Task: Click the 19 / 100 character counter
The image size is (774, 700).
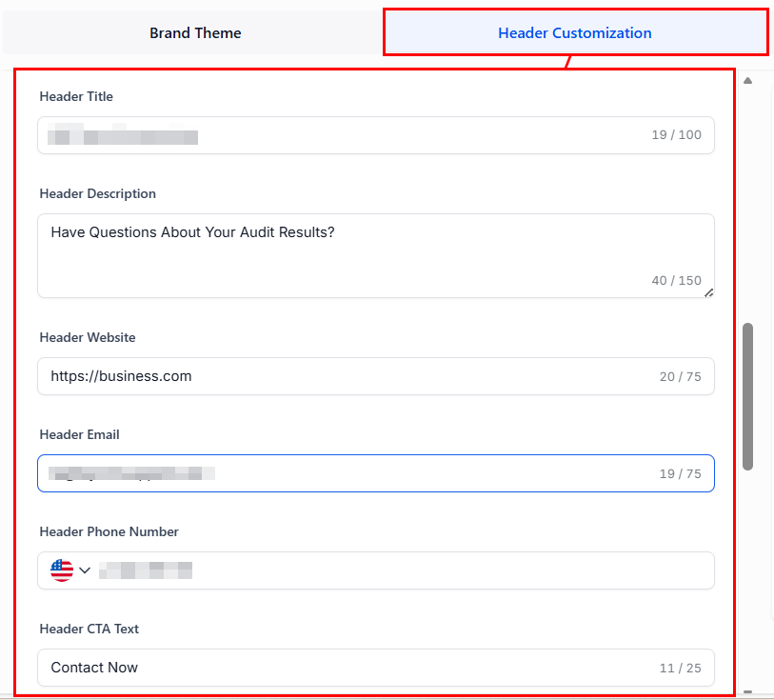Action: pos(676,135)
